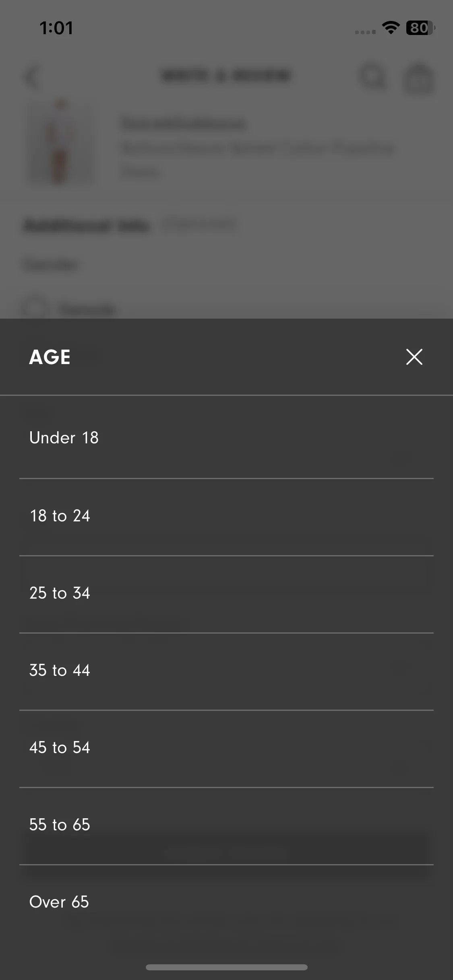The width and height of the screenshot is (453, 980).
Task: Select the Over 65 age option
Action: pos(226,902)
